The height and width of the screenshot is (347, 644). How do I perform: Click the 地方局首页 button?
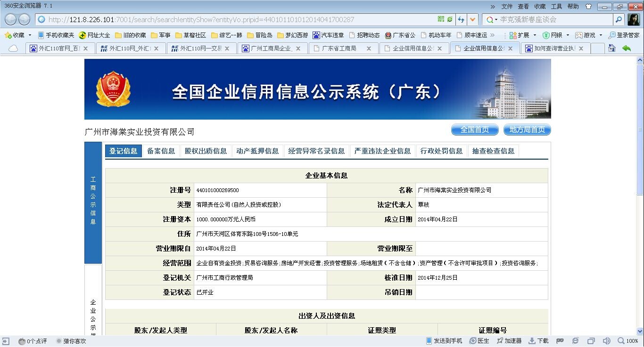point(527,130)
